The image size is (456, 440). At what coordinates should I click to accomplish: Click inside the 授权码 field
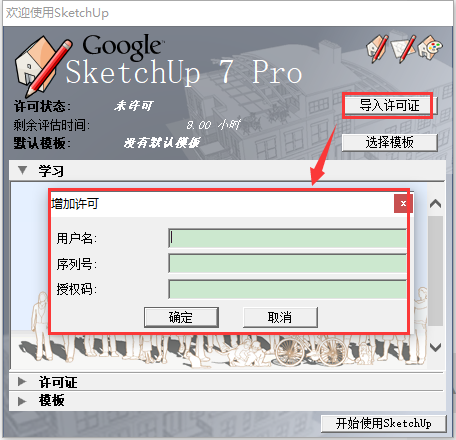pos(287,289)
